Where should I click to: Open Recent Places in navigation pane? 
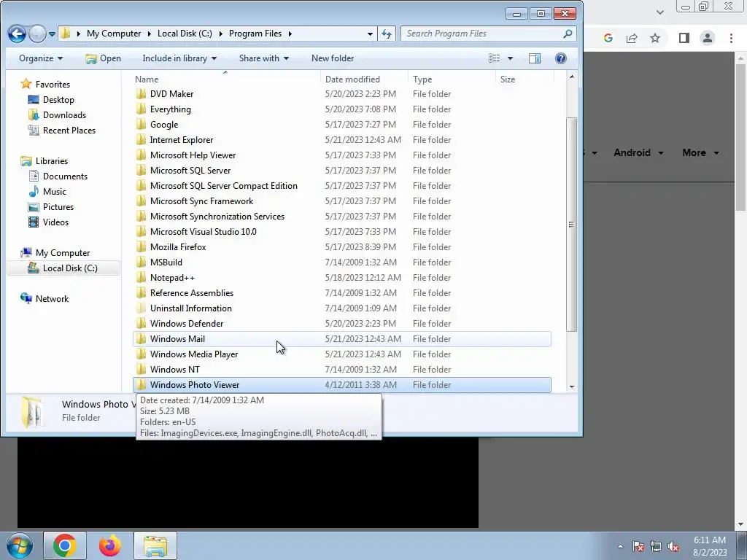(69, 130)
